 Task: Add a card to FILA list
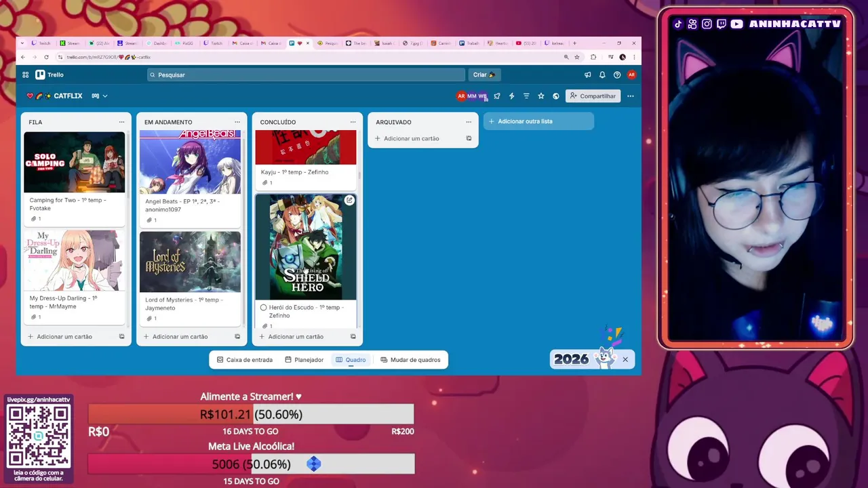click(x=65, y=336)
